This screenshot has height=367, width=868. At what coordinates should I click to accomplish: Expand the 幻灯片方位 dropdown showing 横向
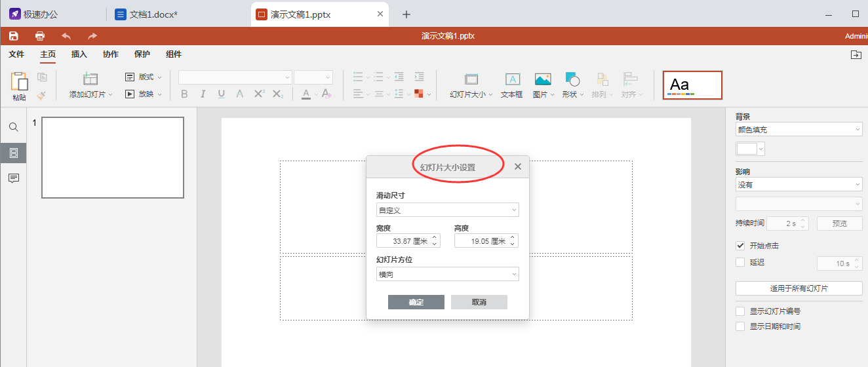[x=448, y=275]
